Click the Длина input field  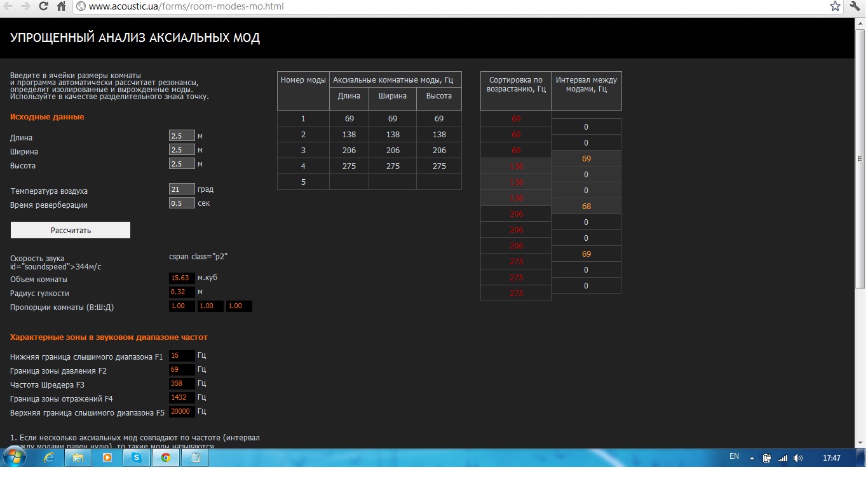(x=182, y=136)
